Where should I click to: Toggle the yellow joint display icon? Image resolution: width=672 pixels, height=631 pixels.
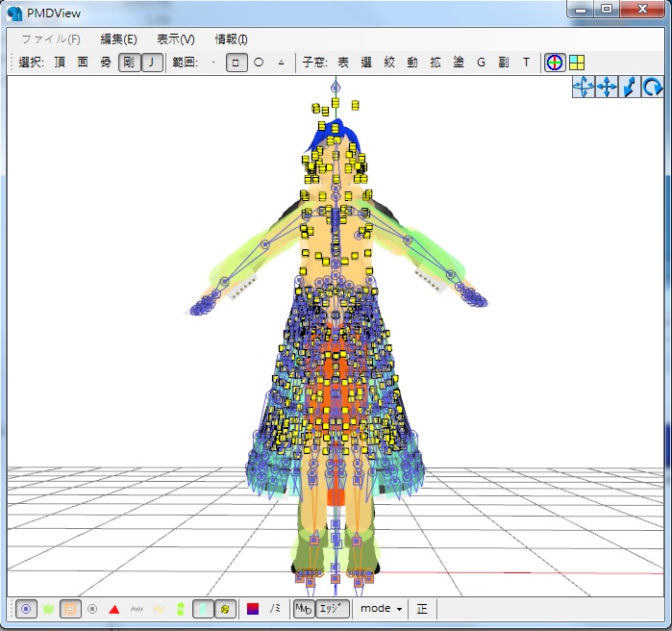tap(225, 609)
